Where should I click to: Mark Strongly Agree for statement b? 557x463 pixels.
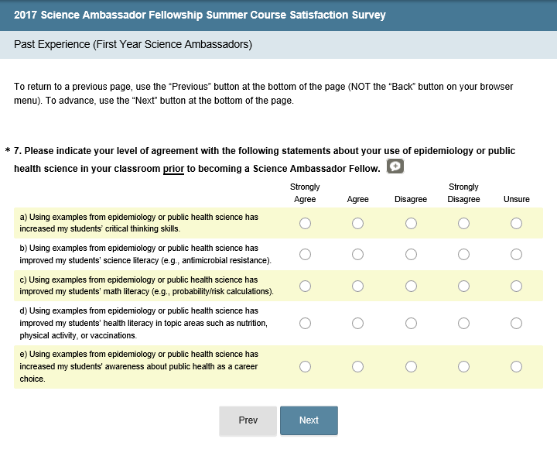click(x=305, y=254)
